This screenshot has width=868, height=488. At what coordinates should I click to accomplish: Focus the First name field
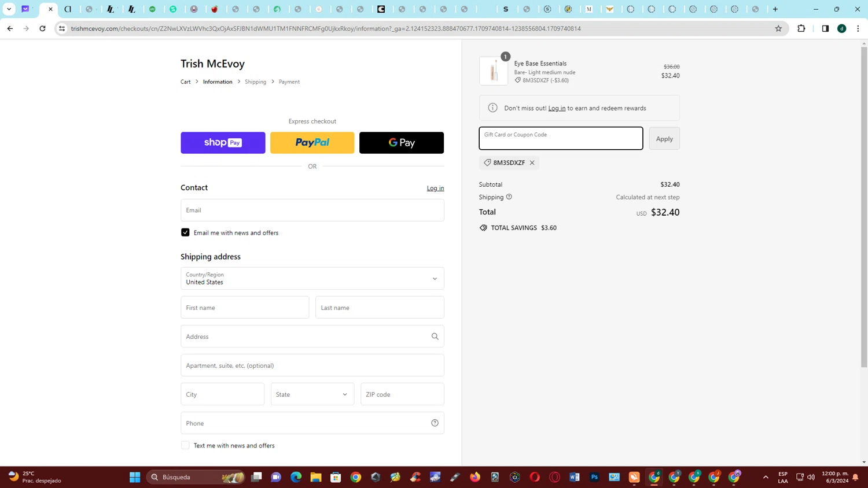click(245, 308)
